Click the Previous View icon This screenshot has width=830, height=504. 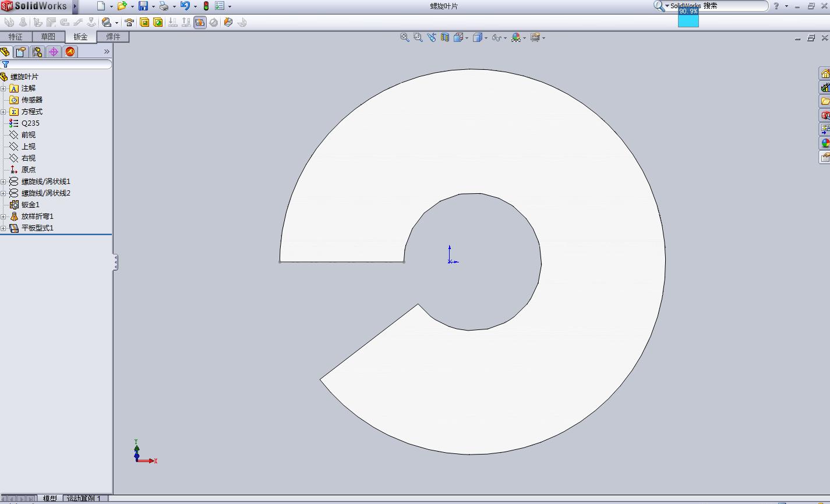[x=431, y=37]
